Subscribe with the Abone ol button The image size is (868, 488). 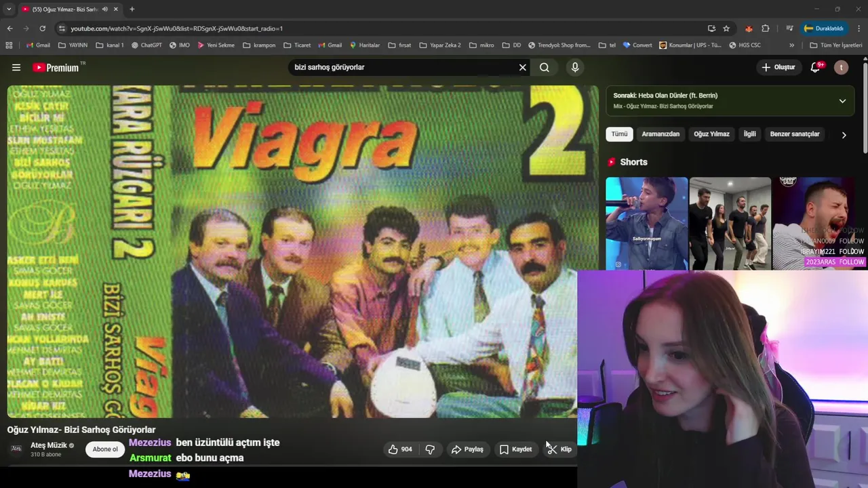pos(105,449)
